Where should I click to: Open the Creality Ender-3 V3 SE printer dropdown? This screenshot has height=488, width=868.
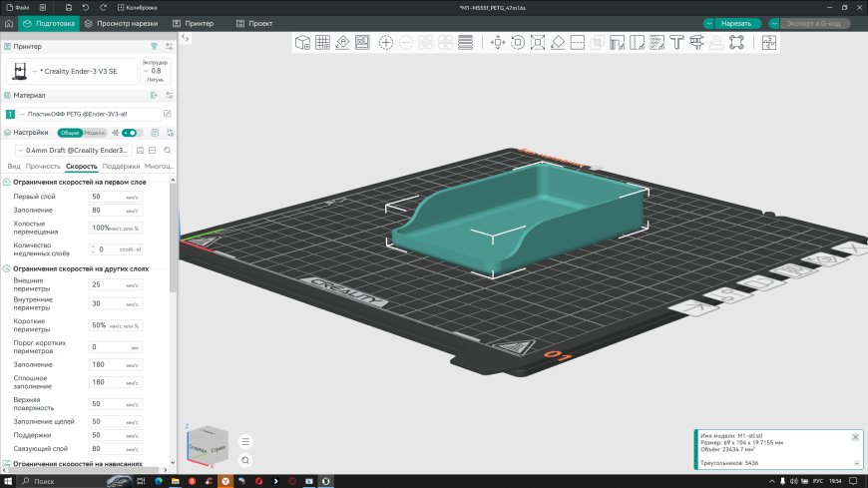pyautogui.click(x=74, y=71)
